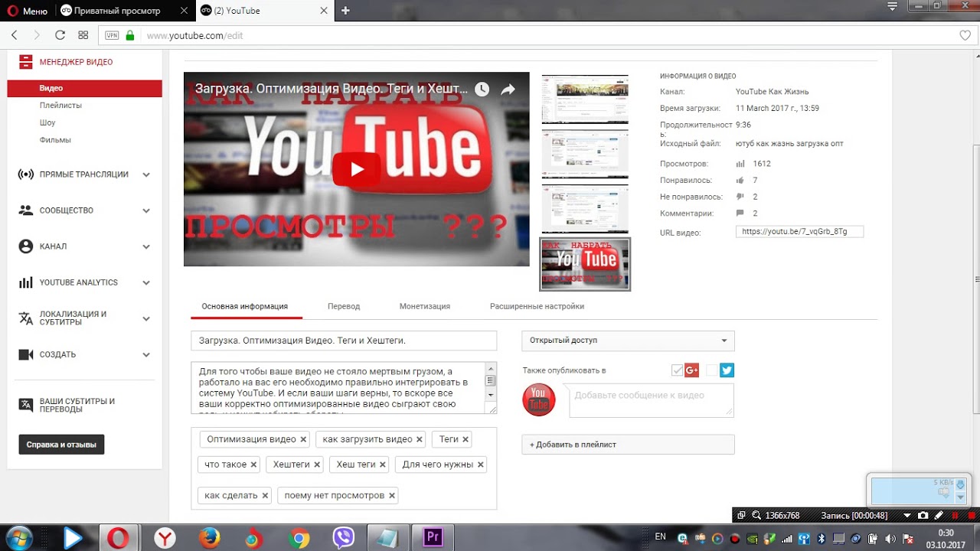Click the Просмотров bar chart icon
The width and height of the screenshot is (980, 551).
tap(740, 164)
